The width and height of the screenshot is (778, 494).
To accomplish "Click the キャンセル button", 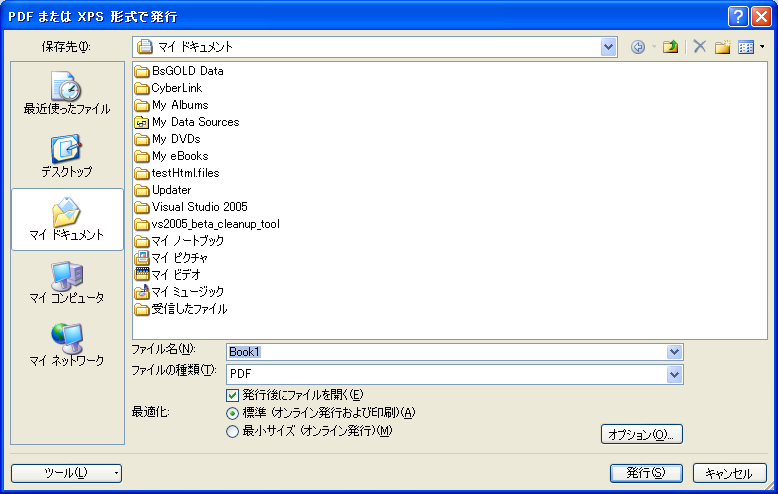I will (729, 473).
